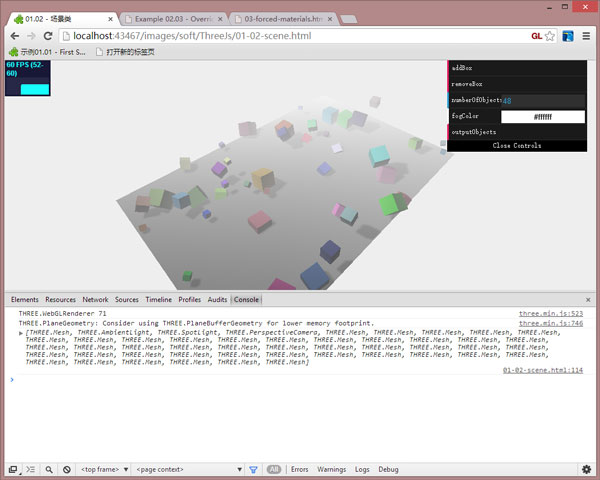
Task: Open the top frame dropdown
Action: coord(104,469)
